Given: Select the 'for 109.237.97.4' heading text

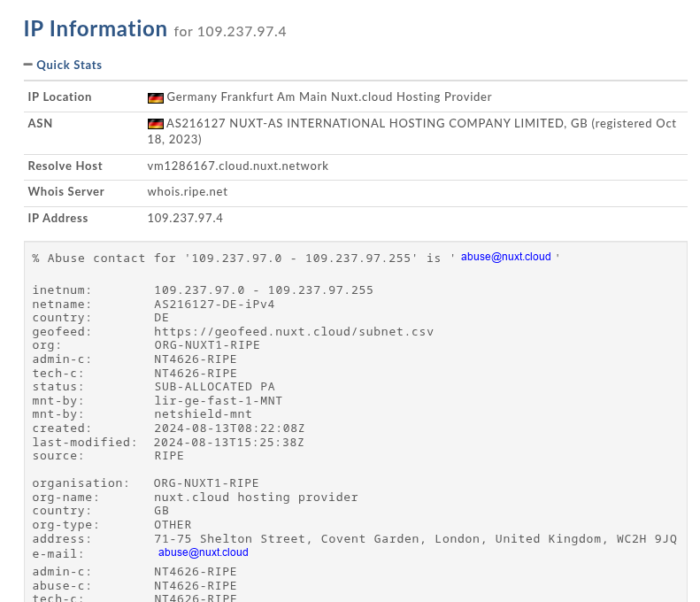Looking at the screenshot, I should point(230,32).
